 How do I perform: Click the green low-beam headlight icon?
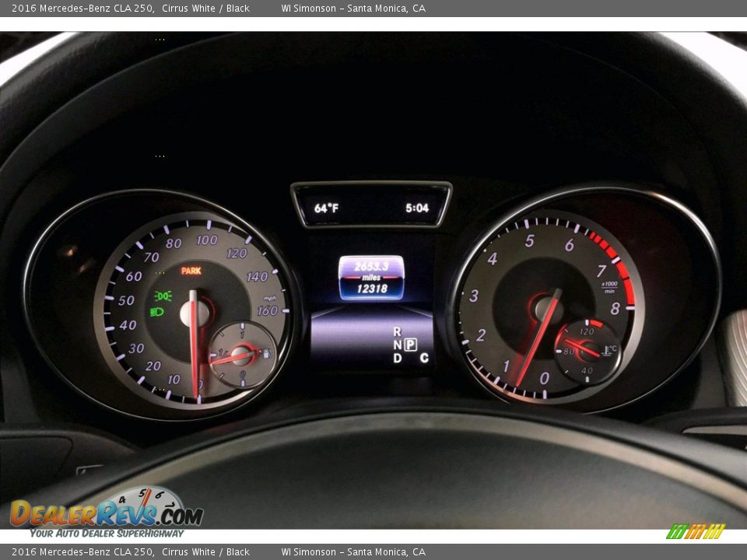[157, 312]
